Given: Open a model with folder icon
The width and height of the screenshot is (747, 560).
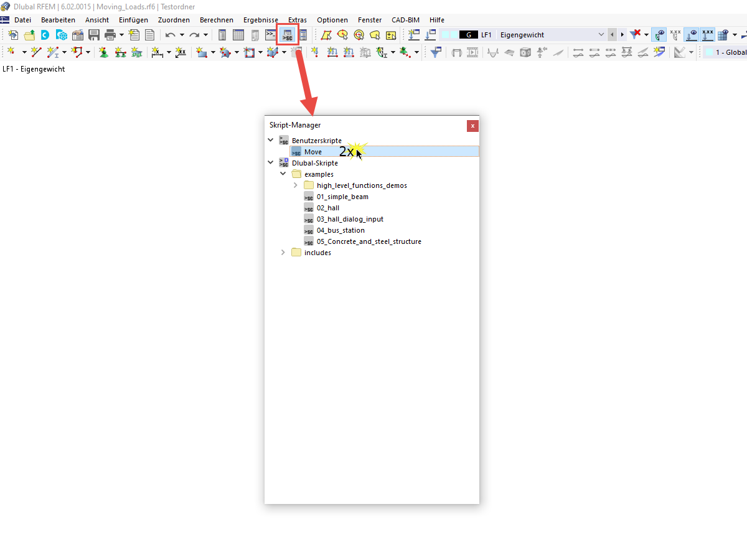Looking at the screenshot, I should 29,35.
